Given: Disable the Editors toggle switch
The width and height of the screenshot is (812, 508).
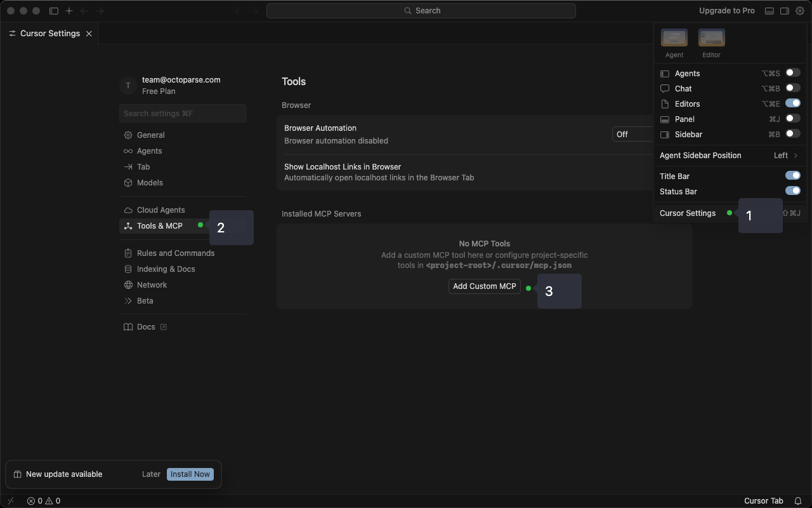Looking at the screenshot, I should (x=793, y=104).
